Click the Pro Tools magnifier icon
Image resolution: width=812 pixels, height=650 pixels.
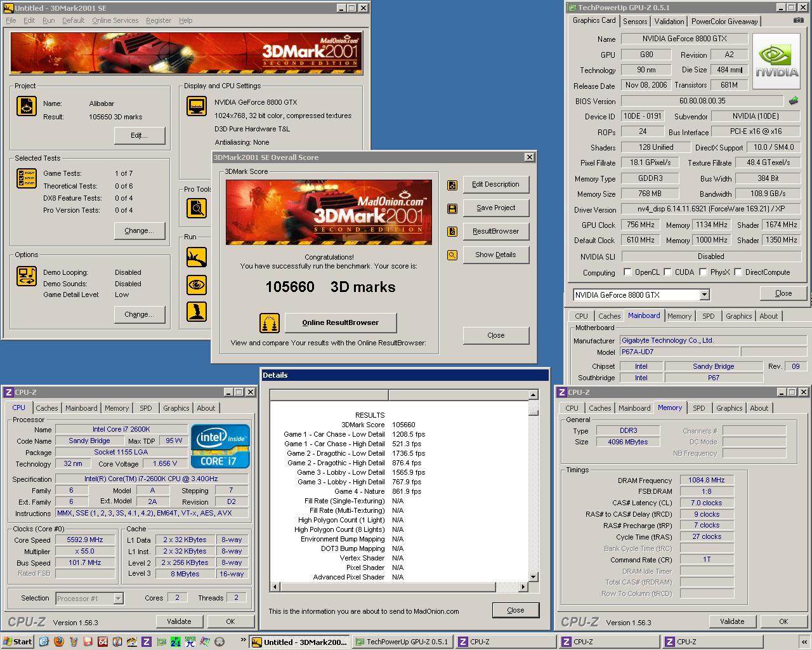click(196, 208)
